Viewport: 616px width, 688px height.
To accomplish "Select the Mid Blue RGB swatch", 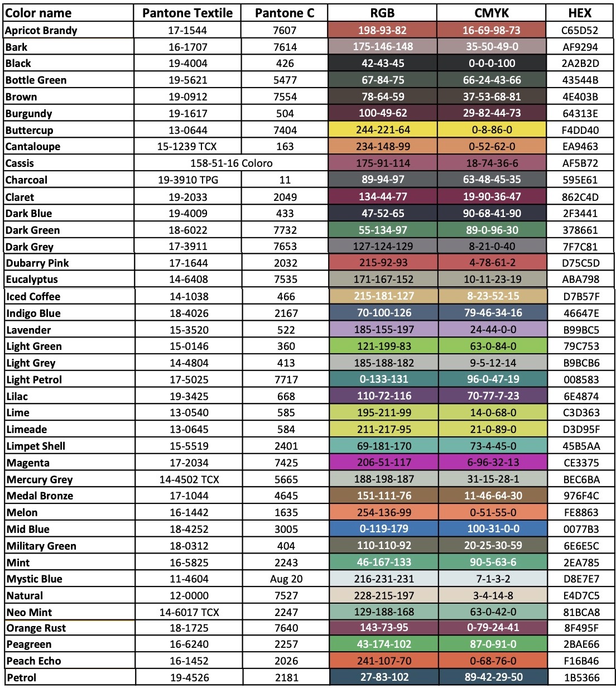I will [383, 529].
